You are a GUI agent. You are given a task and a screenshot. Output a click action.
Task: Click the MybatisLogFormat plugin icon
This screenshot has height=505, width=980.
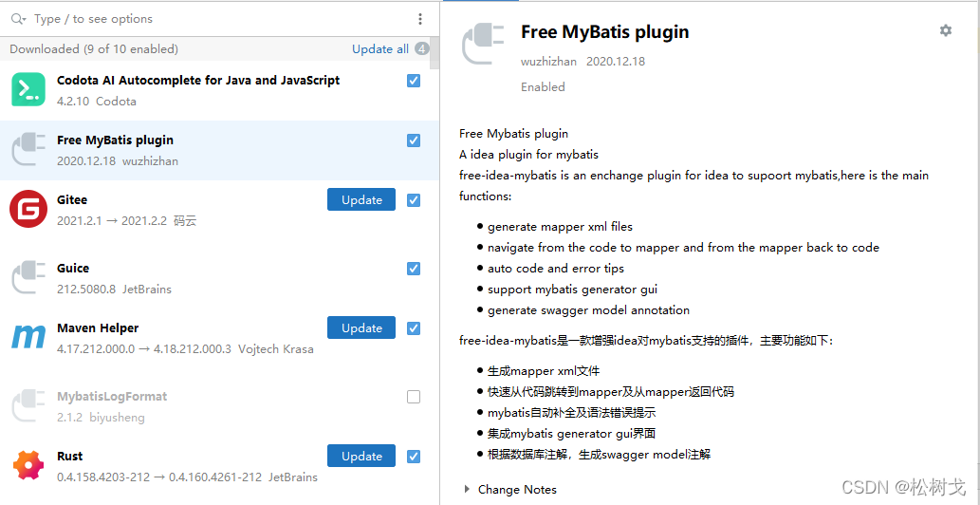coord(28,405)
